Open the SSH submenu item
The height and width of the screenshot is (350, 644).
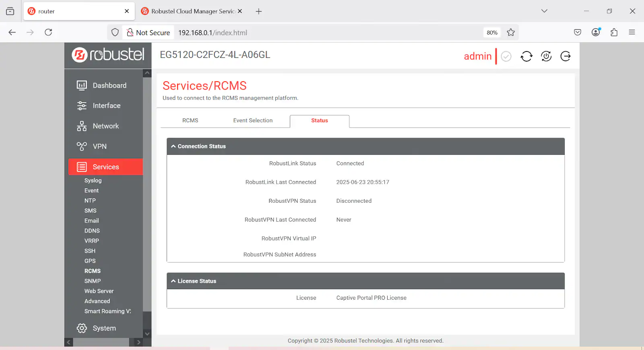click(90, 251)
